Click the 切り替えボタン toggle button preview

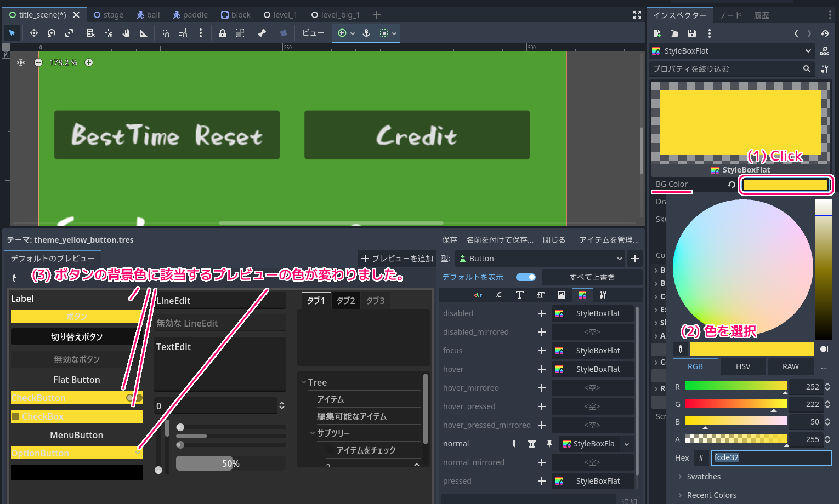tap(77, 336)
